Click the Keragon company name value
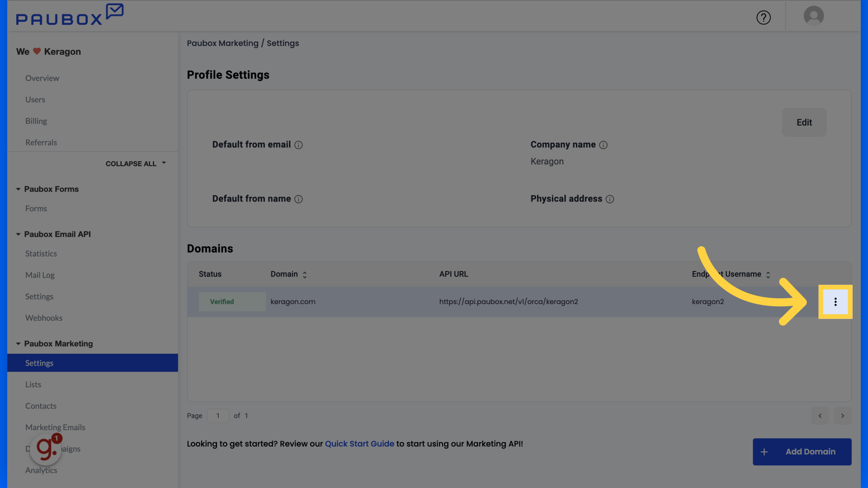 (x=547, y=162)
